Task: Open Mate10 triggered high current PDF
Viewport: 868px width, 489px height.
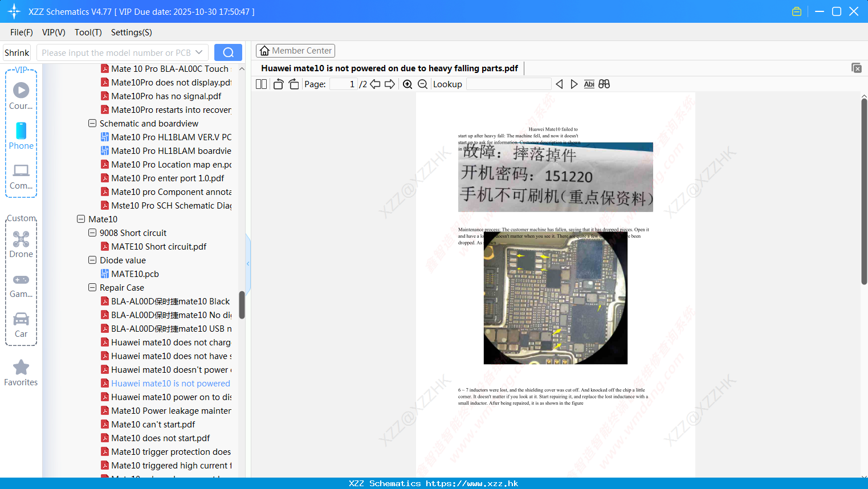Action: tap(166, 465)
